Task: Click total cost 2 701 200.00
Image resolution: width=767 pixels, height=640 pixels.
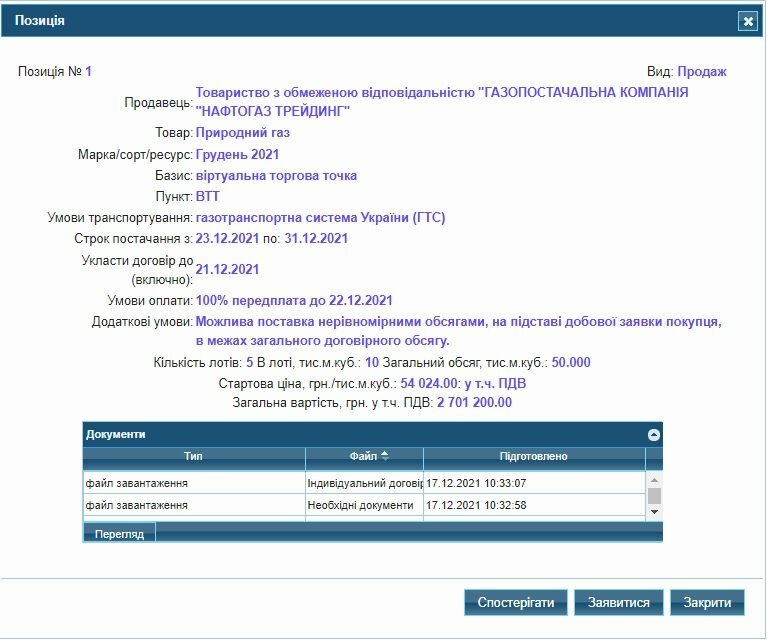Action: pos(474,403)
